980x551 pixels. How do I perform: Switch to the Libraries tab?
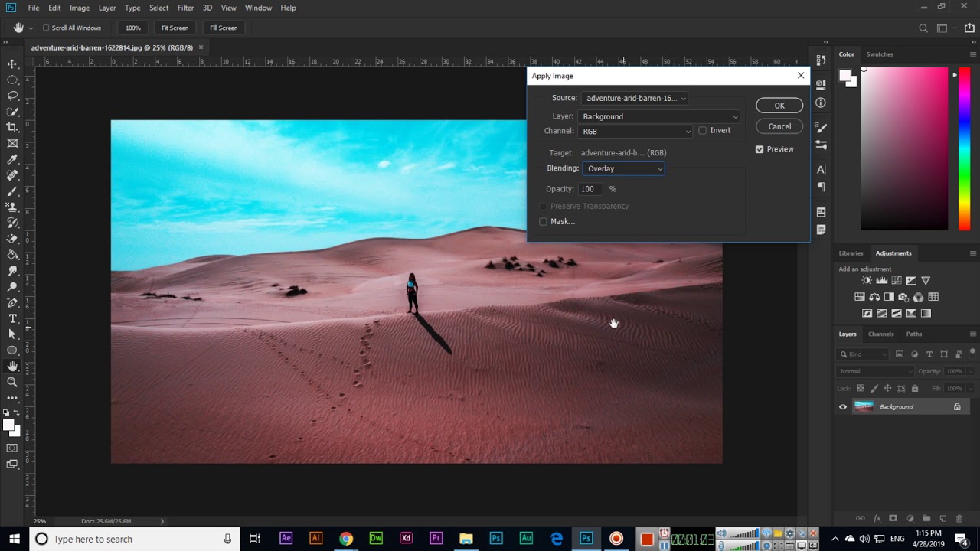point(851,253)
